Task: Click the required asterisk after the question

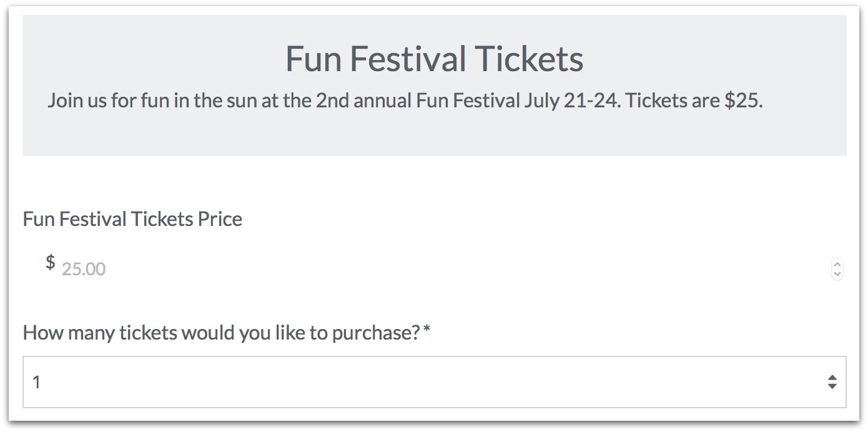Action: [x=427, y=331]
